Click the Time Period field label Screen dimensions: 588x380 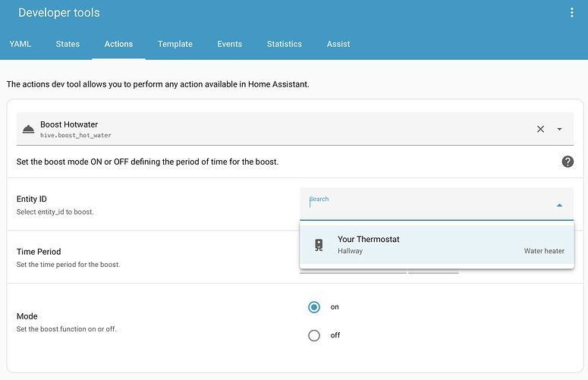point(39,252)
